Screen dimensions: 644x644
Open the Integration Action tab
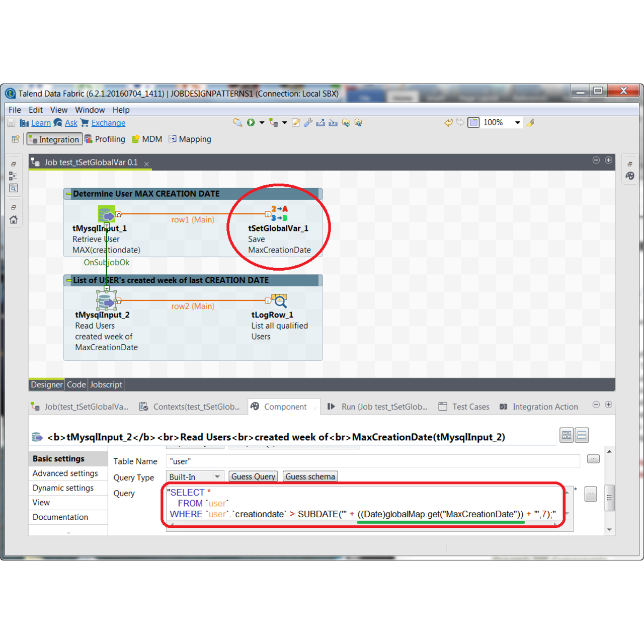click(x=539, y=407)
